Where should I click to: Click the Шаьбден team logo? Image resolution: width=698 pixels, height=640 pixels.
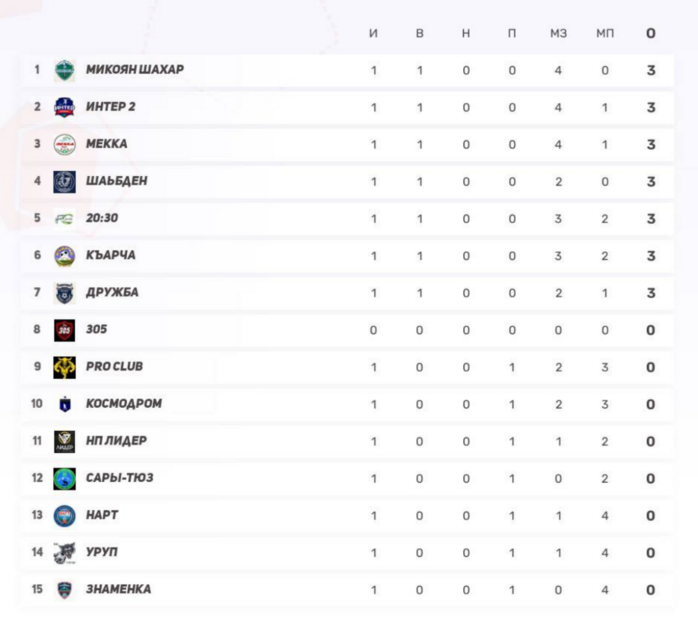click(64, 181)
